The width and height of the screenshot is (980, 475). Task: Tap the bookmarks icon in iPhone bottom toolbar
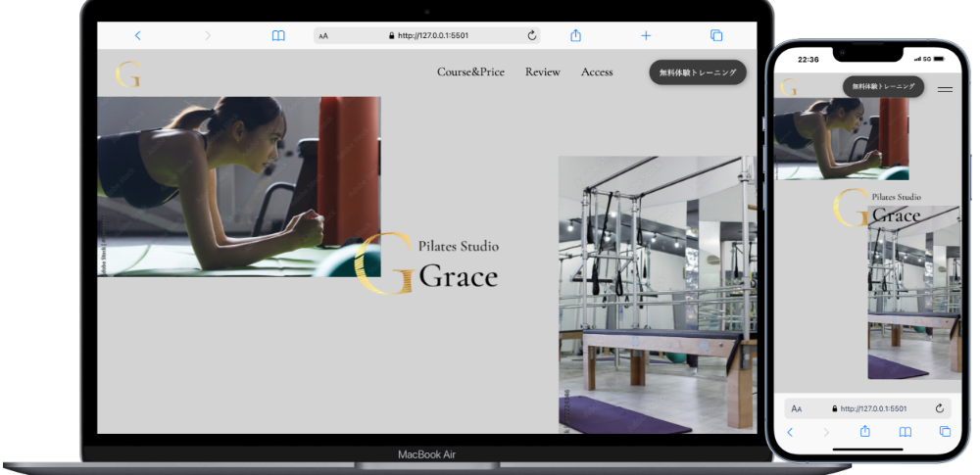[906, 432]
